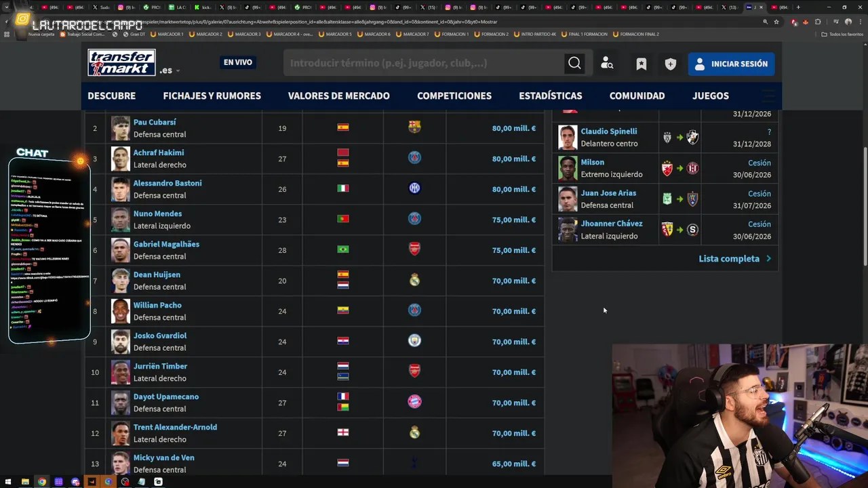
Task: Click the Bayern badge in Upamecano's row
Action: pos(414,401)
